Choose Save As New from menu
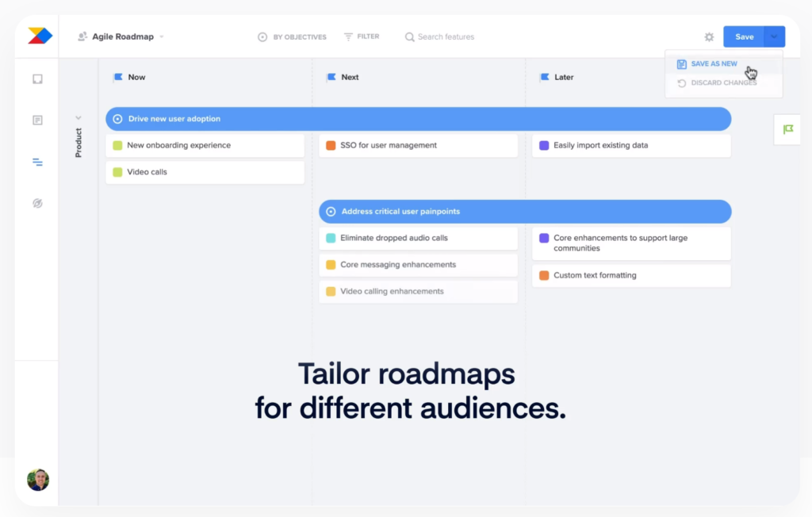Viewport: 812px width, 517px height. 713,64
